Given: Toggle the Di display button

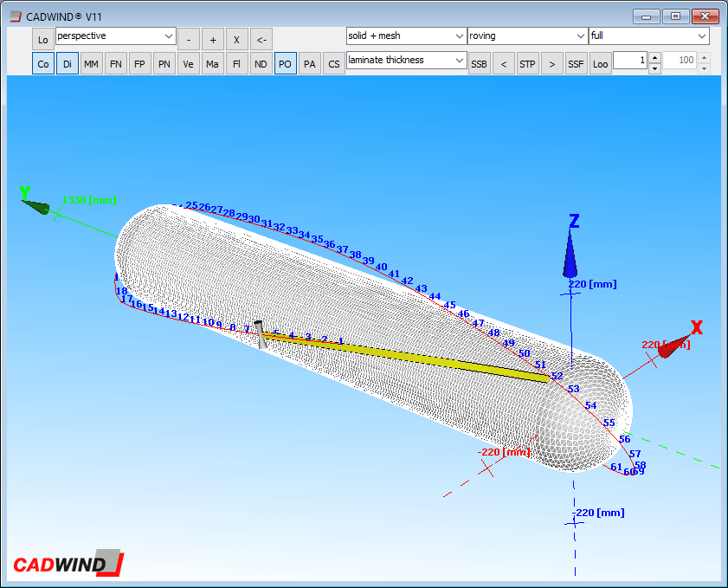Looking at the screenshot, I should point(68,64).
